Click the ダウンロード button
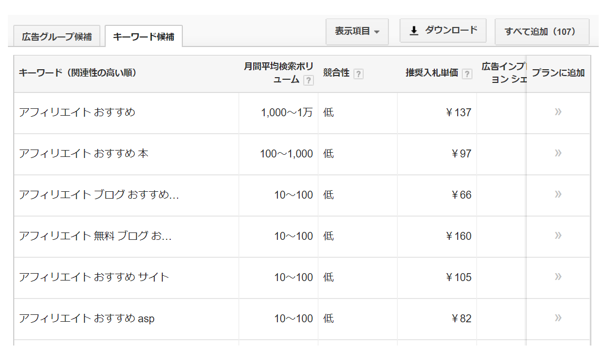The width and height of the screenshot is (604, 364). pos(443,31)
